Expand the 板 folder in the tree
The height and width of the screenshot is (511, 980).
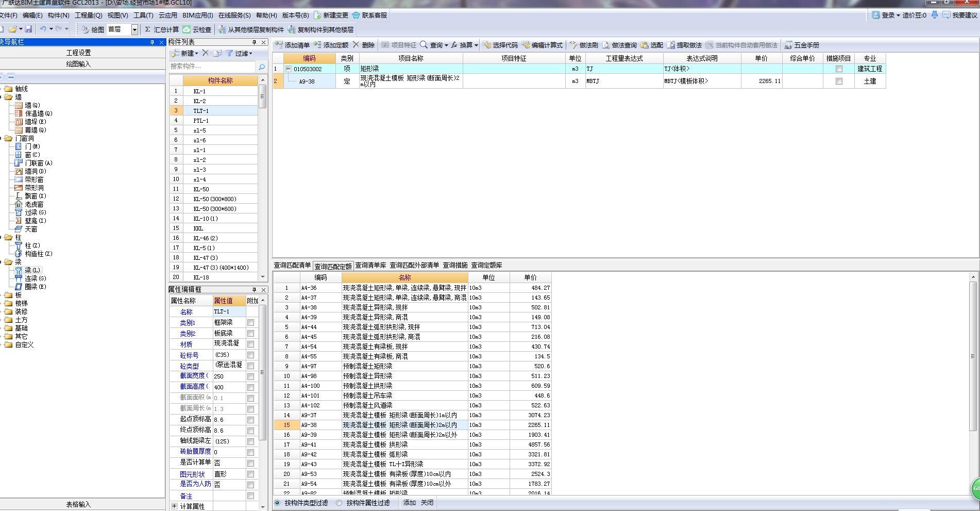[x=2, y=295]
